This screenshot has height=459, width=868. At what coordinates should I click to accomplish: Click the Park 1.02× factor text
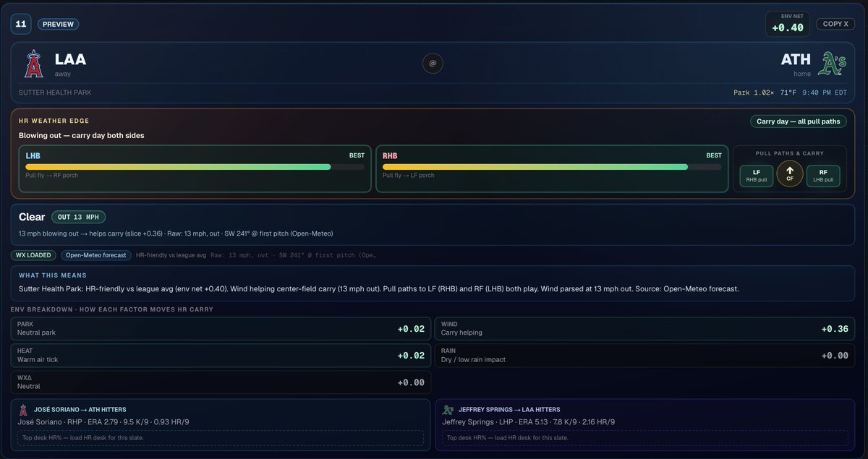pyautogui.click(x=754, y=93)
